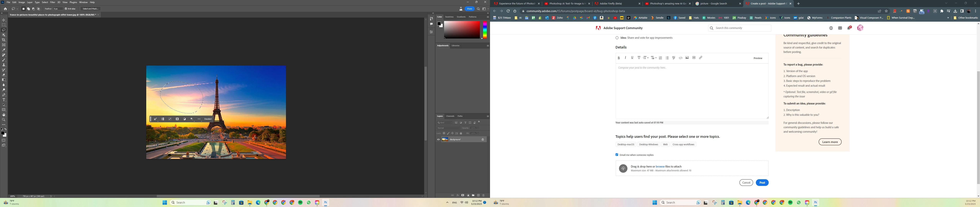The width and height of the screenshot is (980, 207).
Task: Select the Move tool
Action: (4, 20)
